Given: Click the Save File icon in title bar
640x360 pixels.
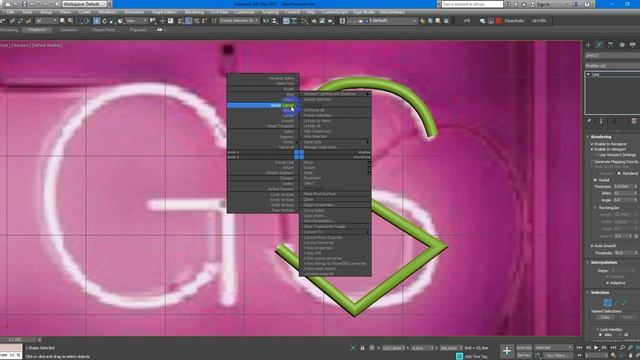Looking at the screenshot, I should 25,4.
